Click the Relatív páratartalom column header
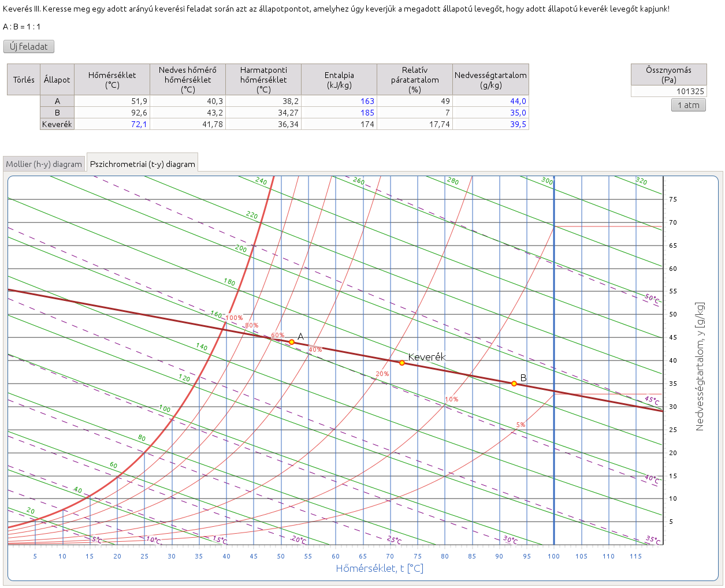725x588 pixels. click(415, 80)
